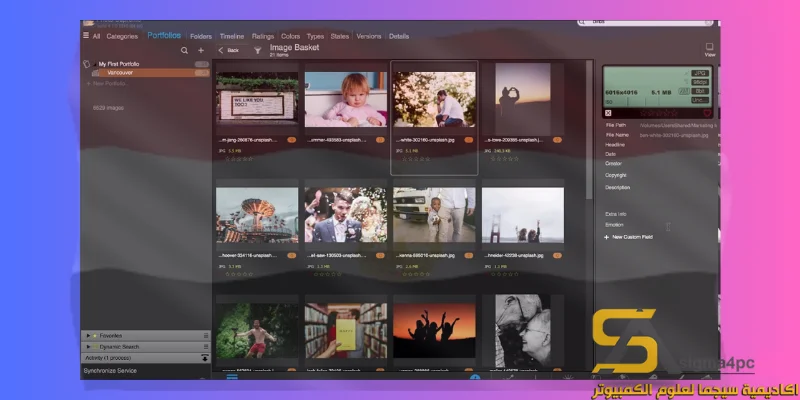
Task: Click New Custom Field
Action: (x=629, y=237)
